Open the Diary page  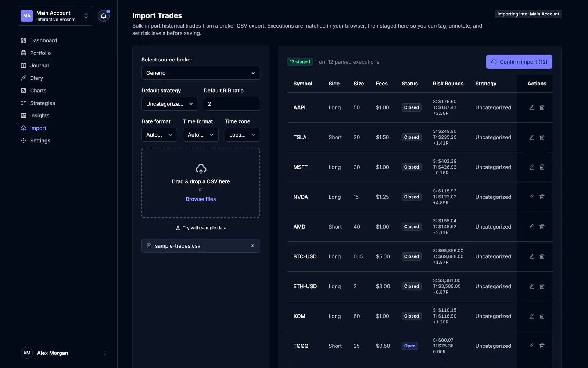(x=36, y=78)
